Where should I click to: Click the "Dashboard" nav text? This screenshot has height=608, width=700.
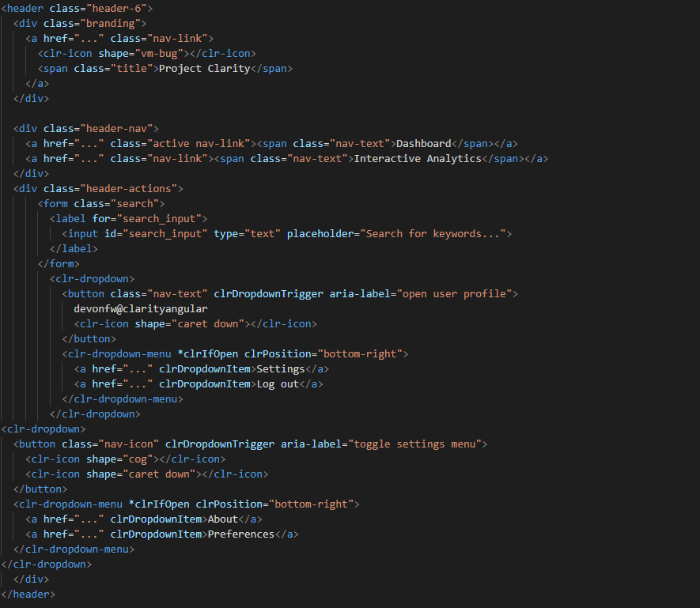(x=423, y=143)
